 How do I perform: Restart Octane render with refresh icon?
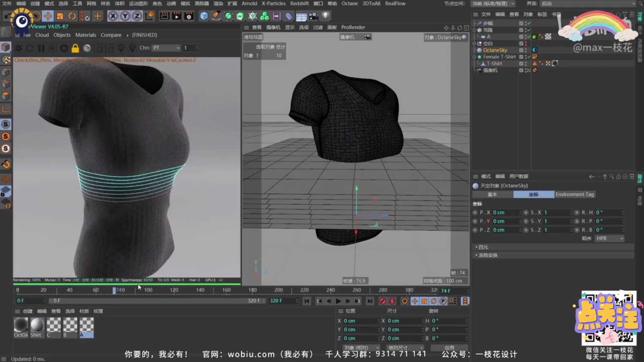[30, 48]
